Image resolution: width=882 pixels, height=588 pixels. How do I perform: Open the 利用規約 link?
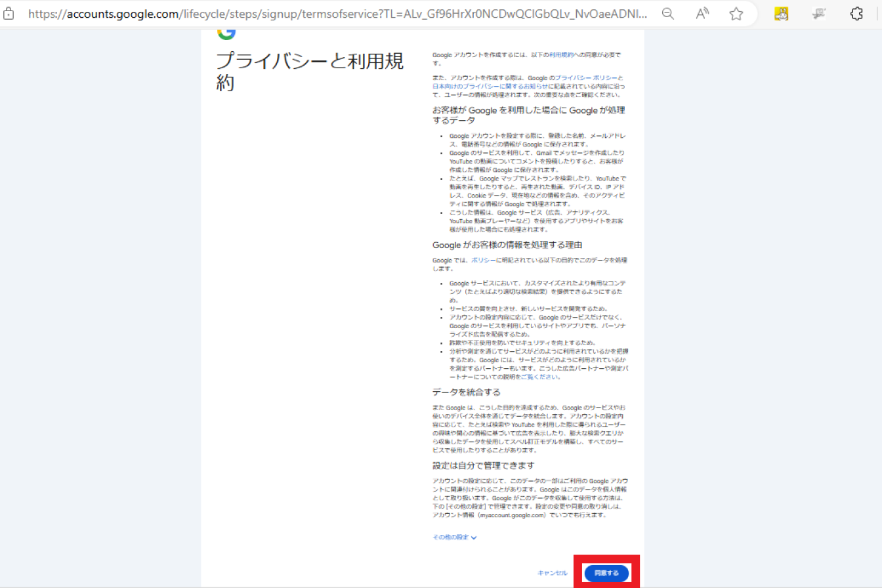560,55
